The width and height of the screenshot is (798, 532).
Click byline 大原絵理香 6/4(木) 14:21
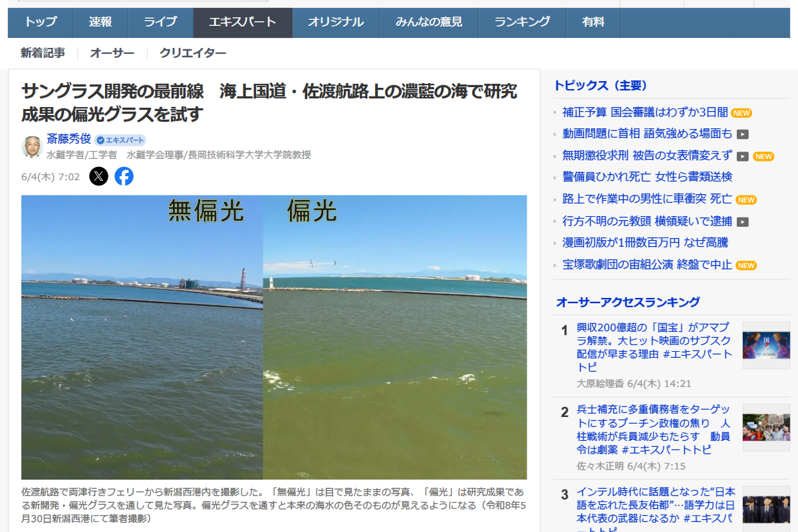pyautogui.click(x=634, y=384)
